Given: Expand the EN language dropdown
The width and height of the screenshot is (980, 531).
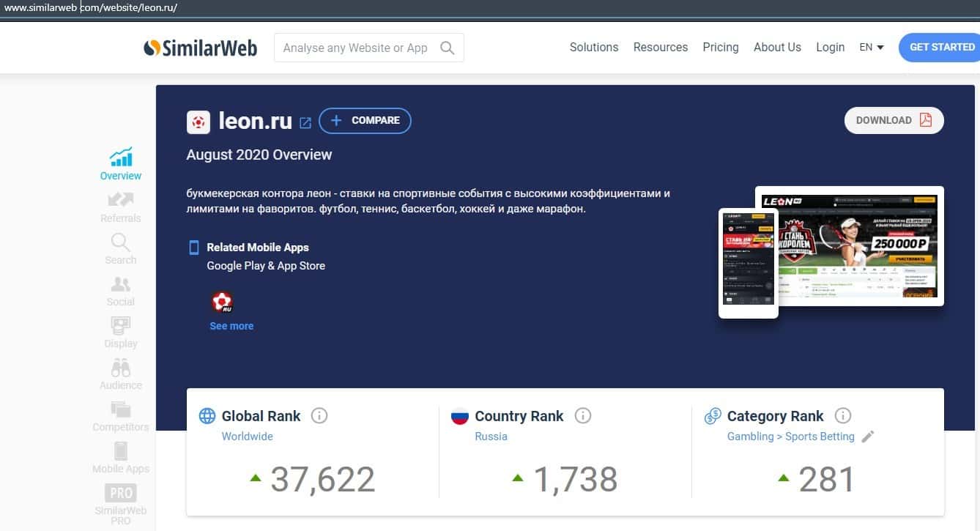Looking at the screenshot, I should 872,47.
